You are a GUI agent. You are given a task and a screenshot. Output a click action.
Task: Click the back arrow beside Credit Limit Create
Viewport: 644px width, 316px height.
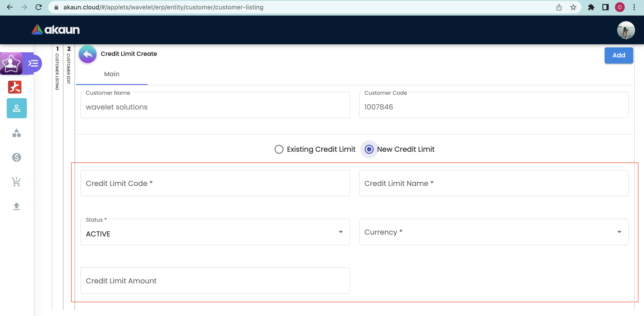(x=87, y=54)
